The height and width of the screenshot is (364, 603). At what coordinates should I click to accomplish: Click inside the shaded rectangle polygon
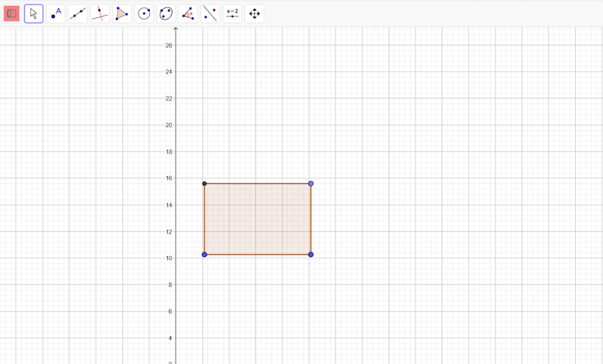tap(258, 219)
